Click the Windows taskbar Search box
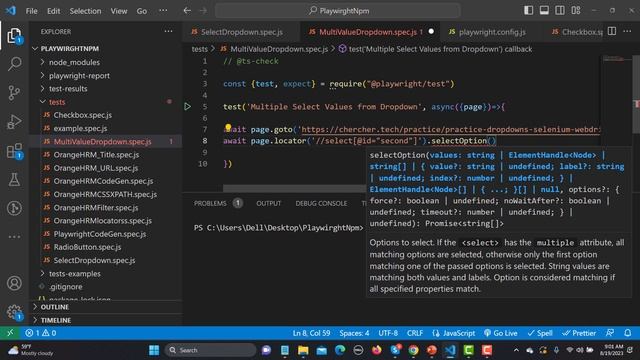This screenshot has height=360, width=640. click(x=211, y=350)
